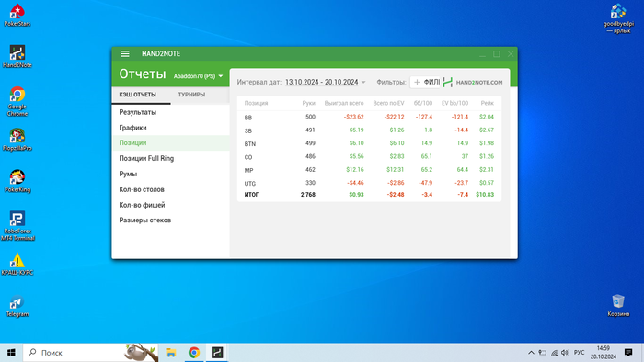Open the Recycle Bin (Корзина) icon
This screenshot has height=362, width=644.
(x=618, y=306)
